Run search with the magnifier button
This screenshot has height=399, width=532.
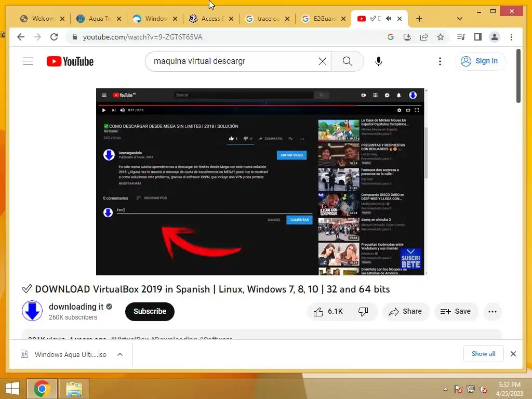347,61
